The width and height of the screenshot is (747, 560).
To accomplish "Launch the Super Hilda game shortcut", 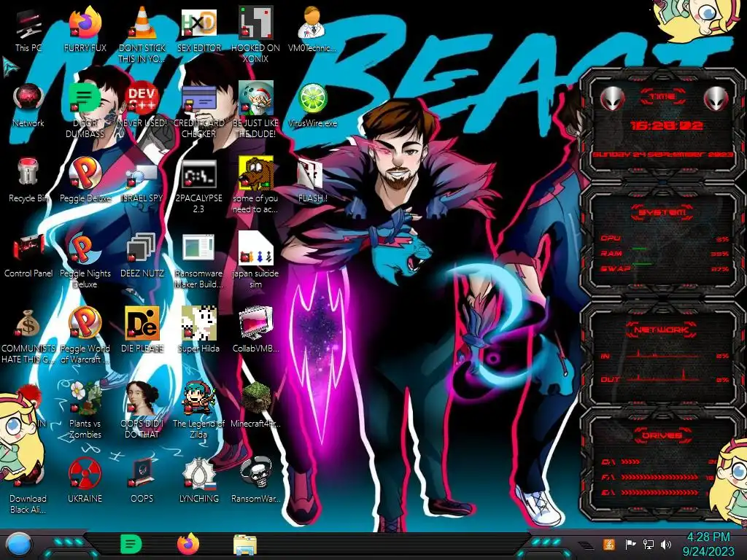I will (199, 330).
